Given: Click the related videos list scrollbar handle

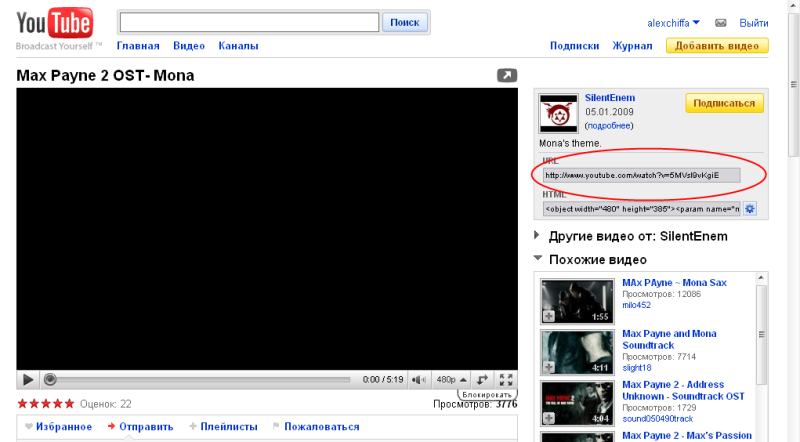Looking at the screenshot, I should click(761, 335).
